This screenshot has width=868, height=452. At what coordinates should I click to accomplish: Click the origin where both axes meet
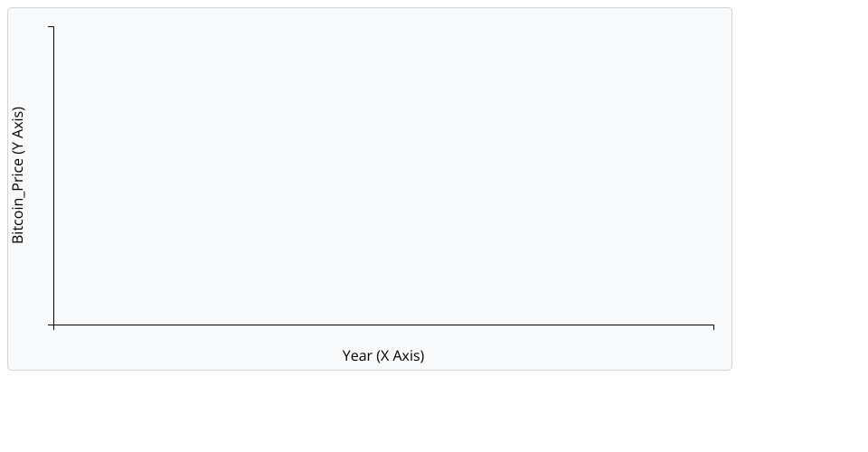[x=53, y=325]
